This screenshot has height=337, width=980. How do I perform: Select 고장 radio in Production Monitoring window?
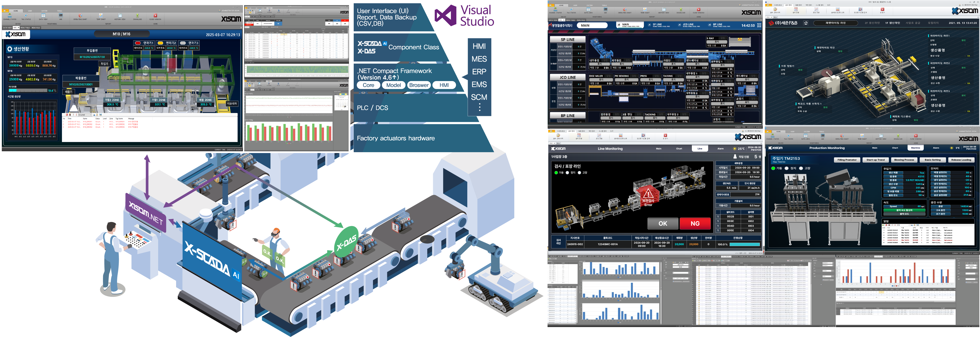[x=801, y=168]
